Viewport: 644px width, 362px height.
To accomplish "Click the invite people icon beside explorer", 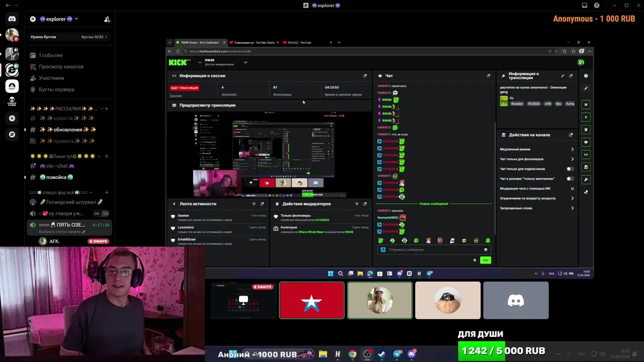I will coord(107,19).
